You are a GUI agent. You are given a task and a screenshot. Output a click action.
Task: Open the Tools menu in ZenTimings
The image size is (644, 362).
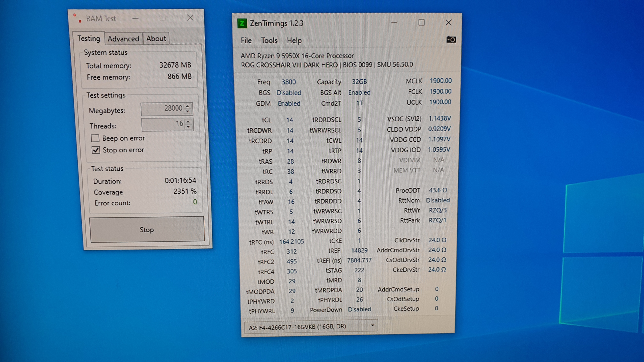[269, 40]
